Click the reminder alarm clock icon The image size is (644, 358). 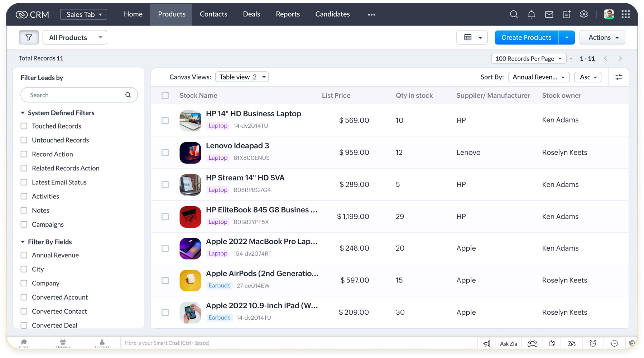pos(593,344)
